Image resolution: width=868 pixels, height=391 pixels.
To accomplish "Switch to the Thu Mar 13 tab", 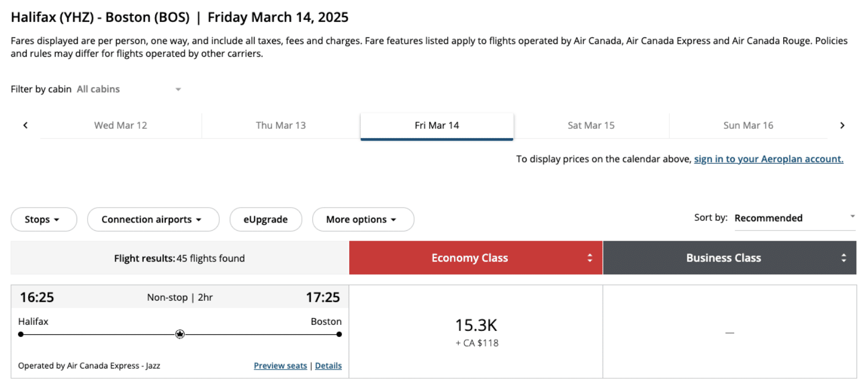I will (x=281, y=126).
